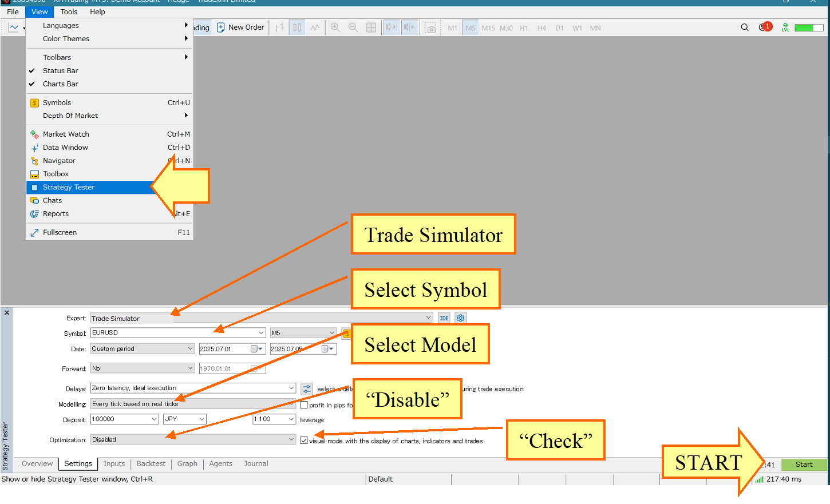Click the delay settings slider icon
830x504 pixels.
pos(307,389)
